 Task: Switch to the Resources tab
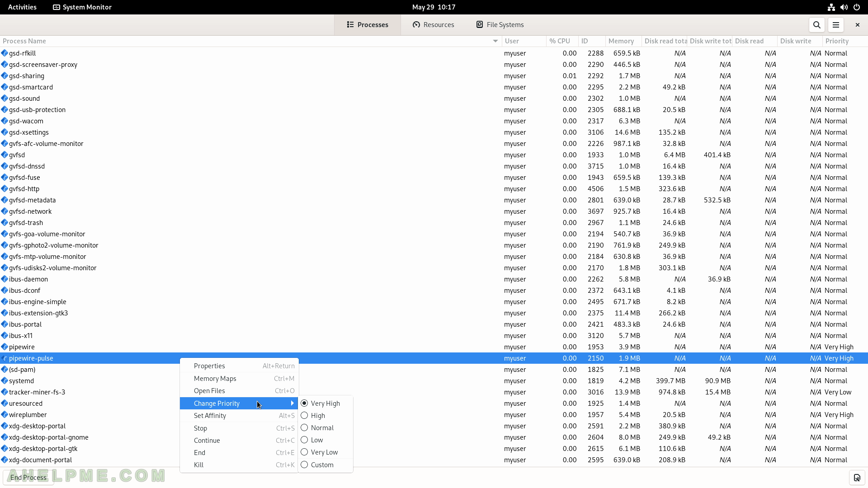433,25
